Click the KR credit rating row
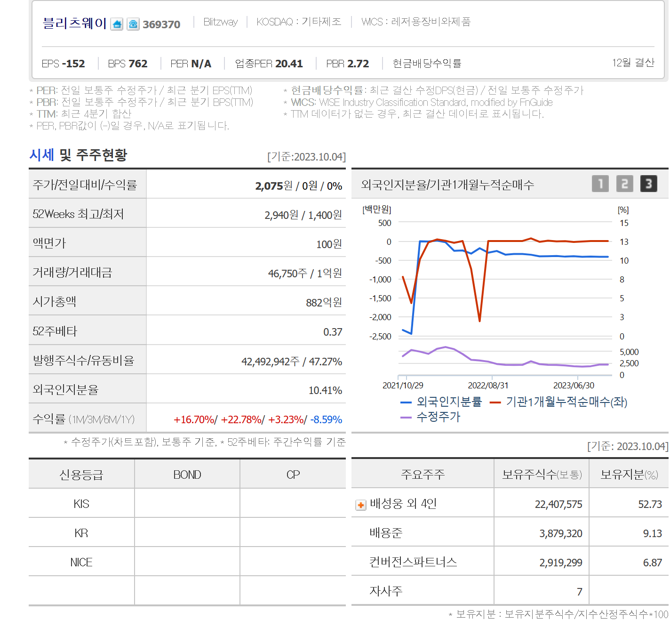This screenshot has height=644, width=670. tap(187, 533)
